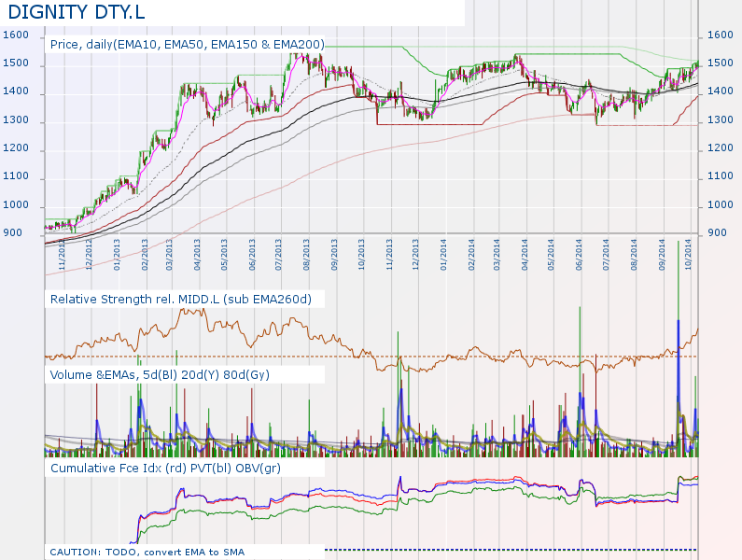
Task: Click the 06/2014 date axis label
Action: [x=580, y=255]
